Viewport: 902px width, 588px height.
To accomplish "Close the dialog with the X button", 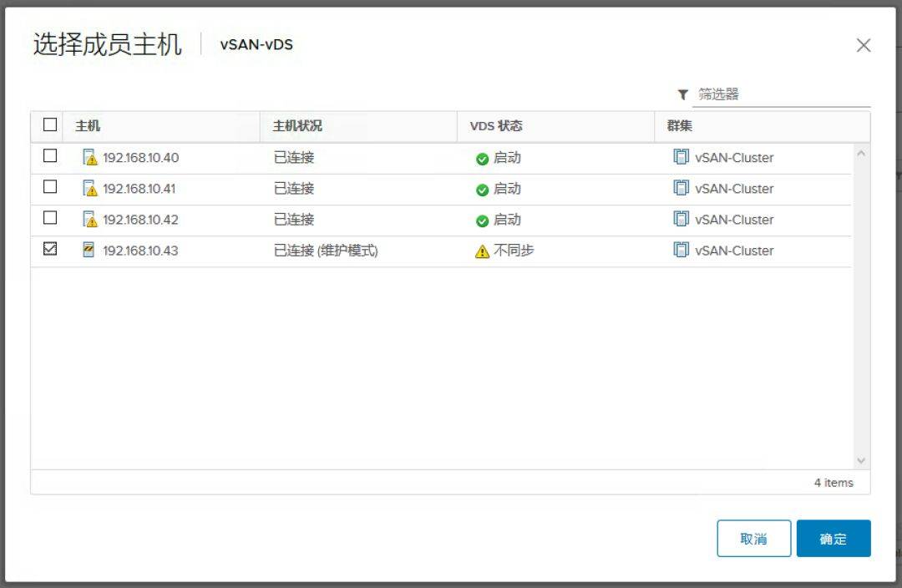I will click(864, 46).
